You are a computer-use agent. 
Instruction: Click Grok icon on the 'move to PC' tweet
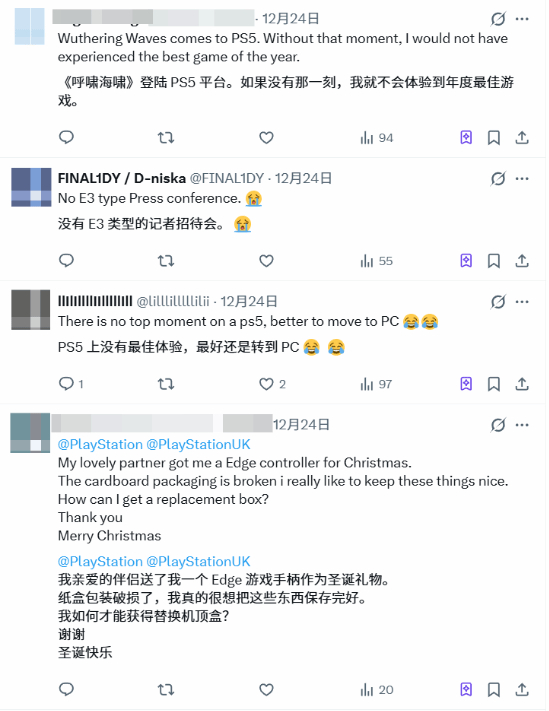click(x=498, y=302)
